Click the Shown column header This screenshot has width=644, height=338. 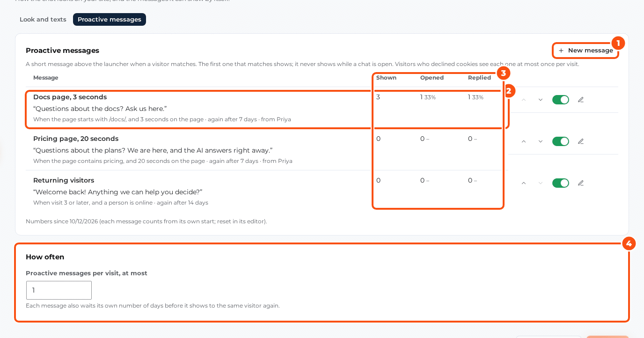tap(386, 78)
